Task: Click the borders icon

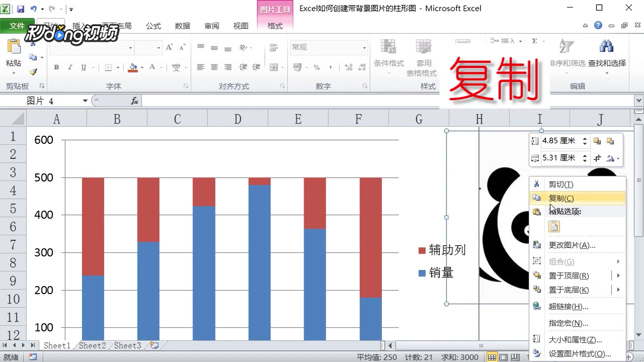Action: pyautogui.click(x=108, y=67)
